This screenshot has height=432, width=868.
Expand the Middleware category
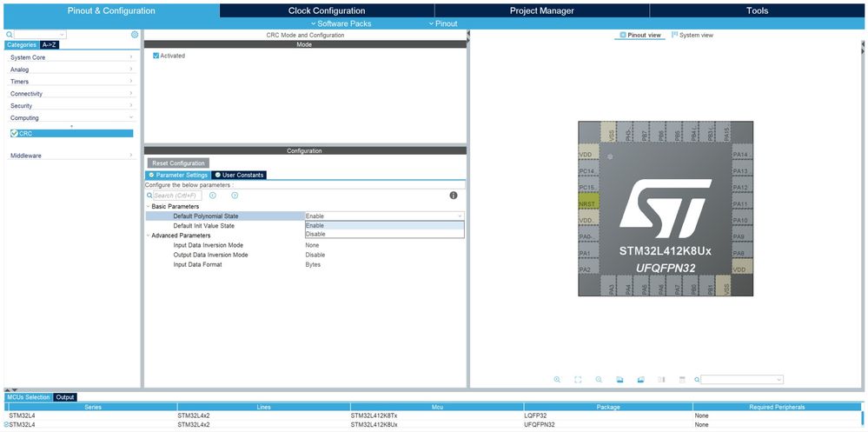(x=71, y=156)
